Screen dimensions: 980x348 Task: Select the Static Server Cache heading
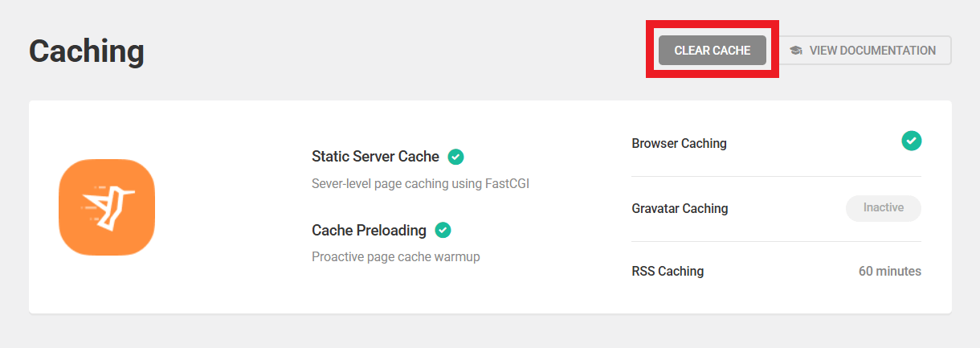coord(375,157)
